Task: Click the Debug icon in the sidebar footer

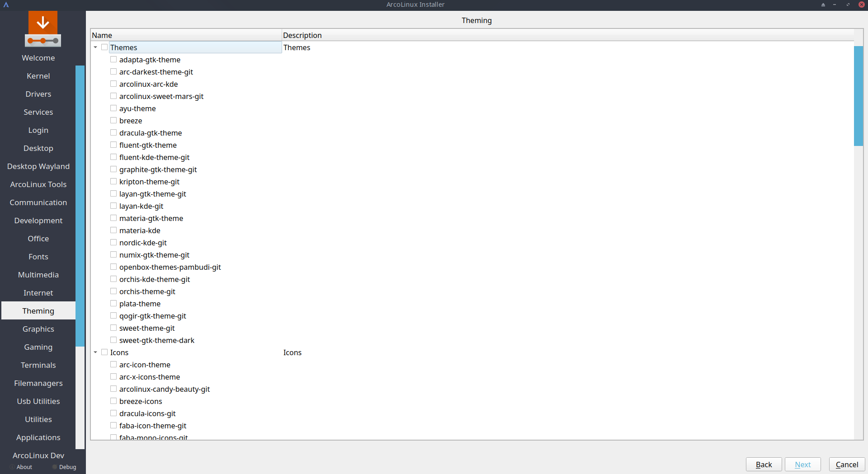Action: (55, 467)
